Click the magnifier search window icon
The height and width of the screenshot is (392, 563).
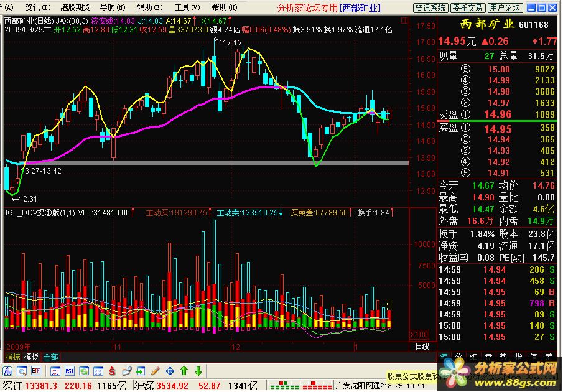[22, 371]
